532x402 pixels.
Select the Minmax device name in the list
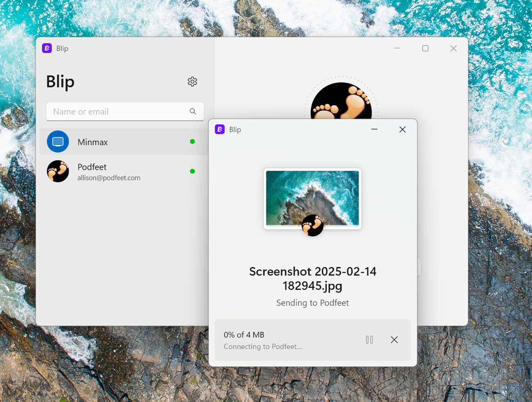(x=93, y=142)
